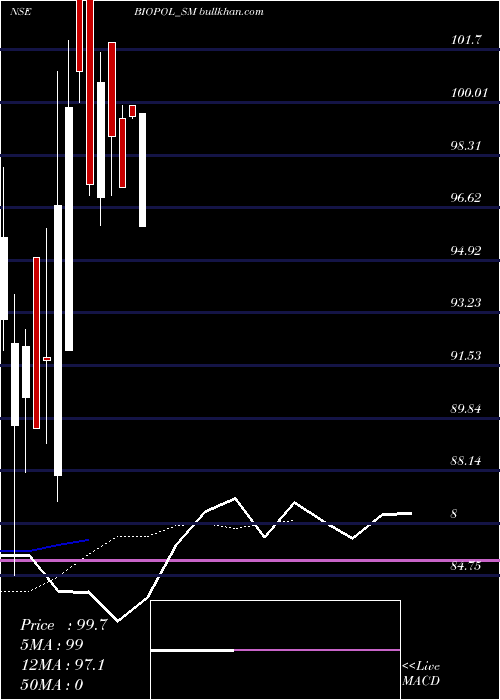Click the 88.14 price axis label

tap(466, 460)
